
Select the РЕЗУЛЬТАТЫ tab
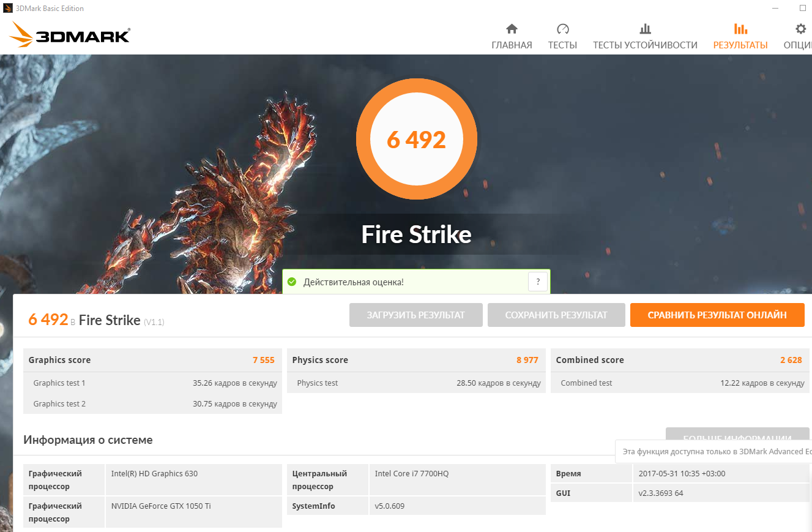point(740,37)
